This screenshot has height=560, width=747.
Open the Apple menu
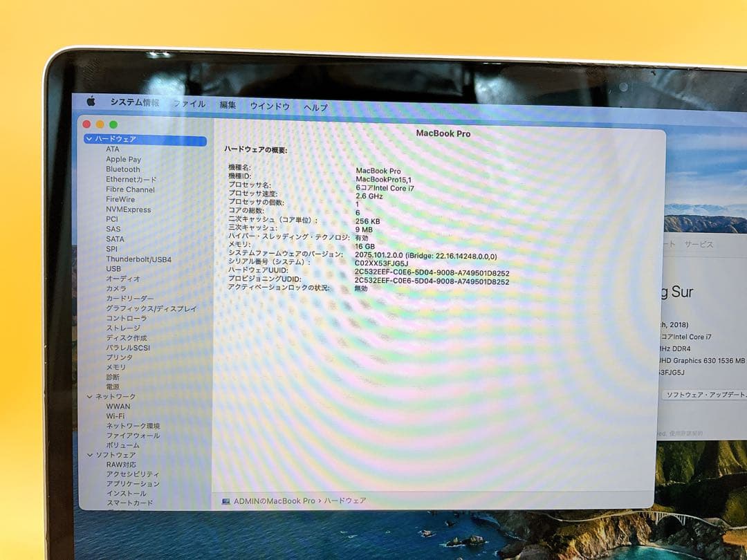pos(91,102)
